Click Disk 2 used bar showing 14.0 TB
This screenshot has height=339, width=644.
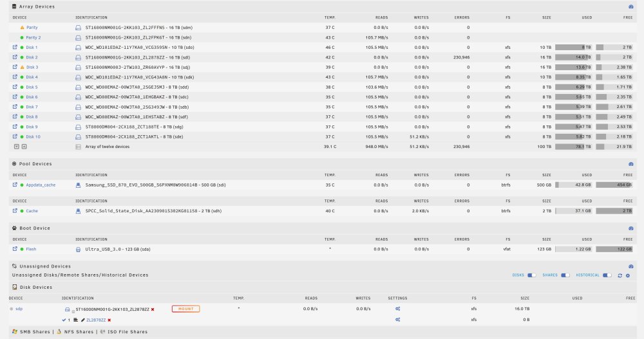point(573,57)
